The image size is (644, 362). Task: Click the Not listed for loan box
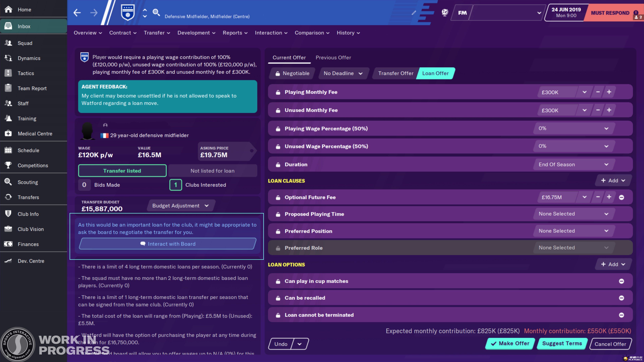coord(212,171)
